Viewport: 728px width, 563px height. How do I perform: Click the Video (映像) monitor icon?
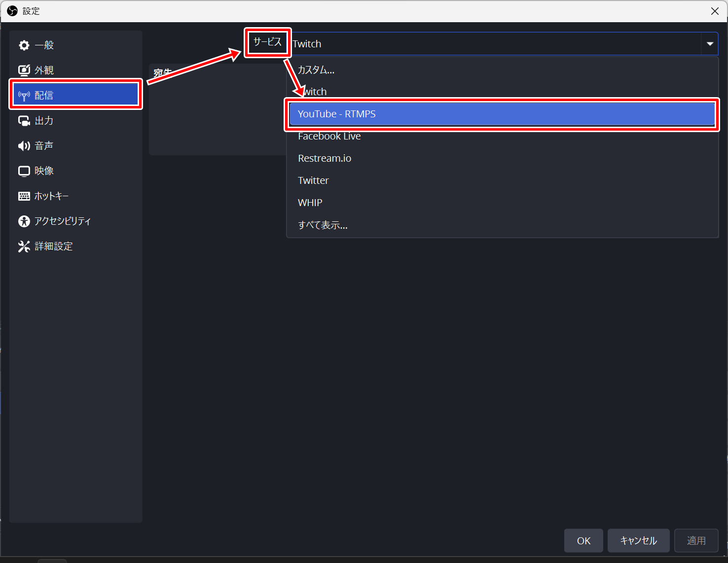tap(24, 171)
